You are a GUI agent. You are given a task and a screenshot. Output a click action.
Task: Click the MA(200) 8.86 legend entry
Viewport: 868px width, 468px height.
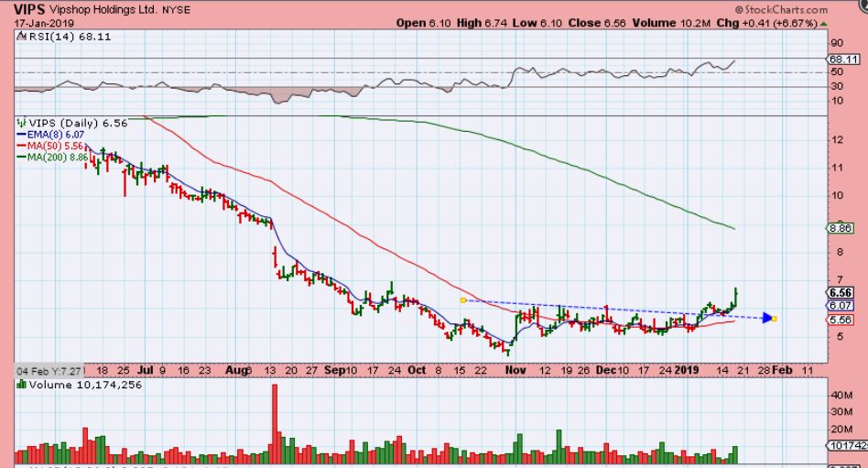52,158
